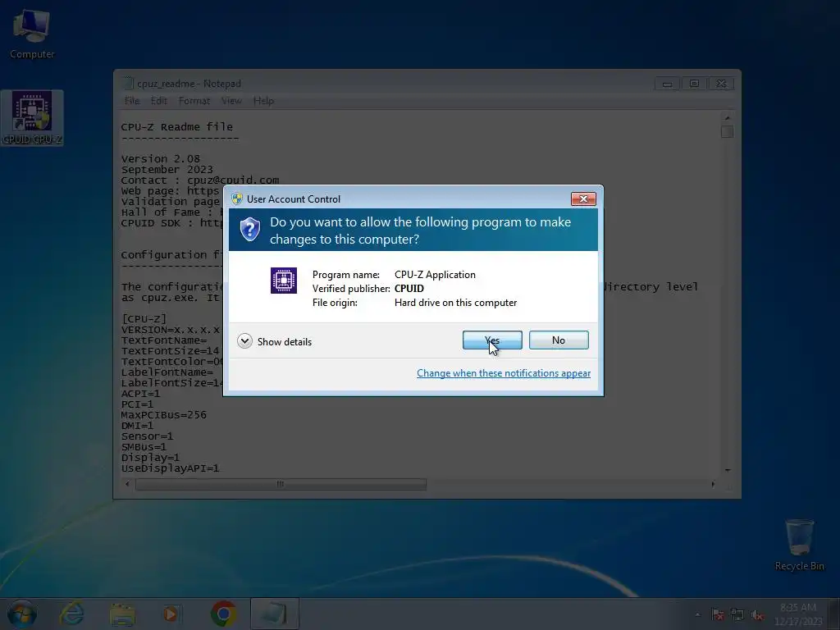Open the muted volume tray icon
The image size is (840, 630).
[x=757, y=614]
